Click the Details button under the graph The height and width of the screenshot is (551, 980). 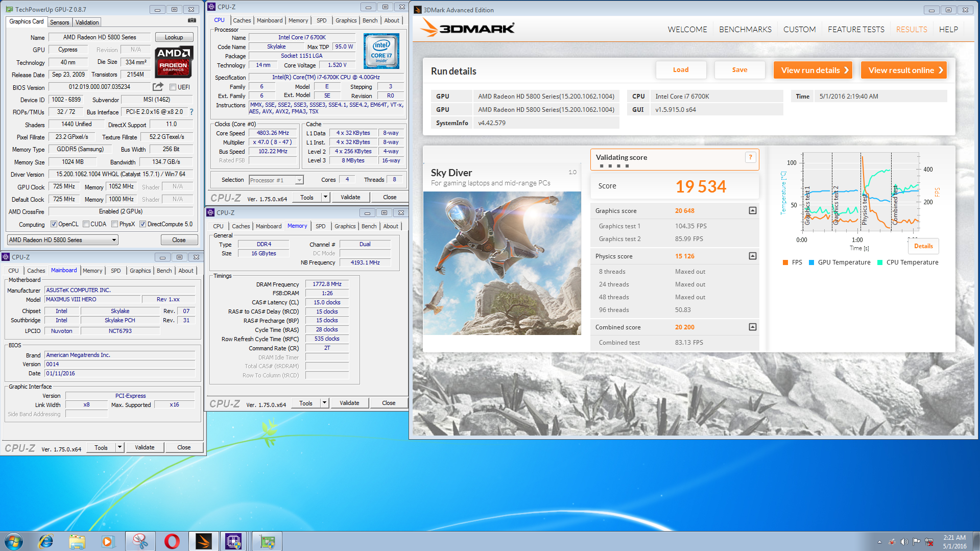point(923,246)
